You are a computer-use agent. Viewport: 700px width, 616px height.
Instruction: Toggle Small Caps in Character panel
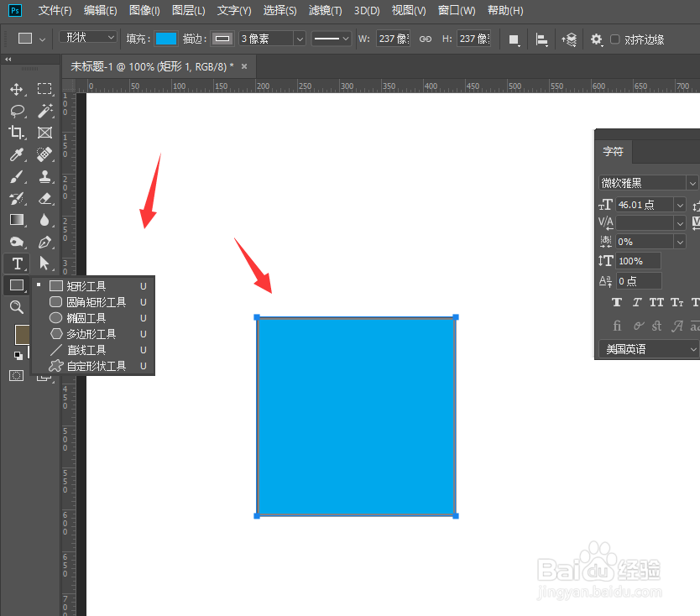coord(676,303)
